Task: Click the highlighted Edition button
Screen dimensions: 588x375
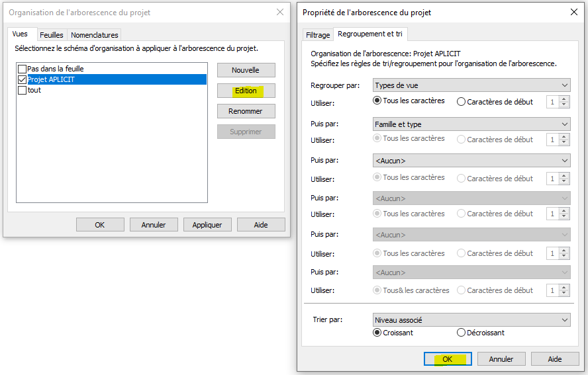Action: tap(246, 91)
